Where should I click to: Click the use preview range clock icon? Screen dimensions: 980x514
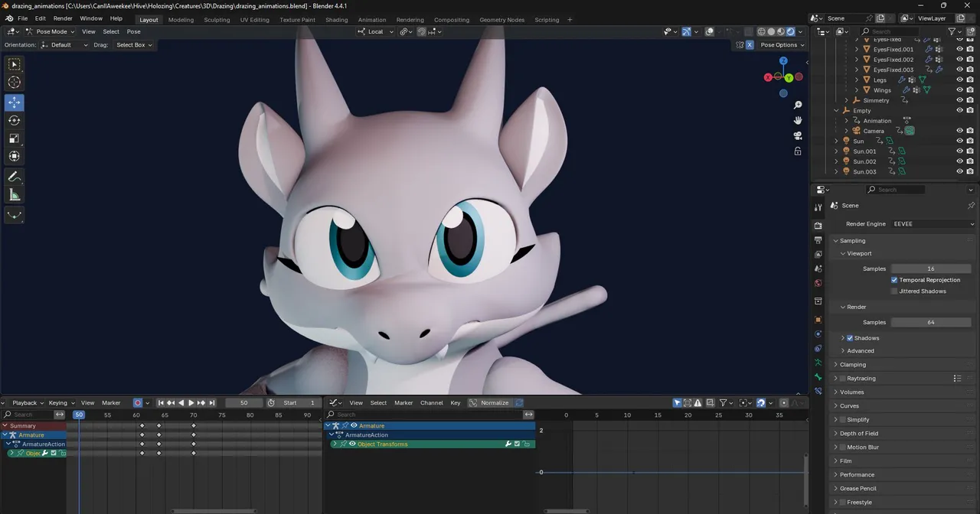(271, 403)
